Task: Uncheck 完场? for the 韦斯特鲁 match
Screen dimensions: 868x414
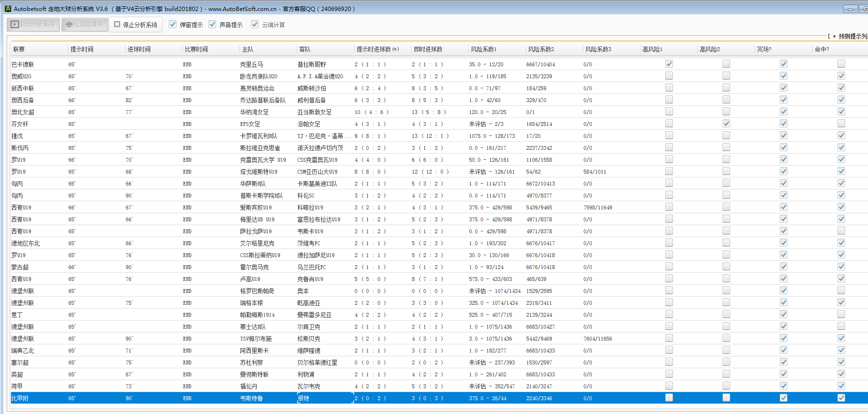Action: click(784, 398)
